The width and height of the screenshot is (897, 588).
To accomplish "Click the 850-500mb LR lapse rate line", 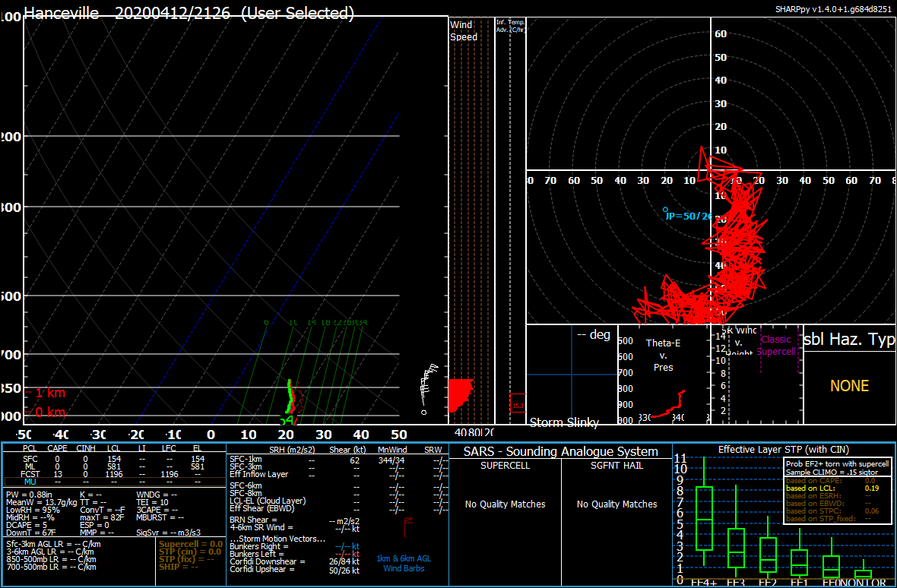I will (51, 559).
